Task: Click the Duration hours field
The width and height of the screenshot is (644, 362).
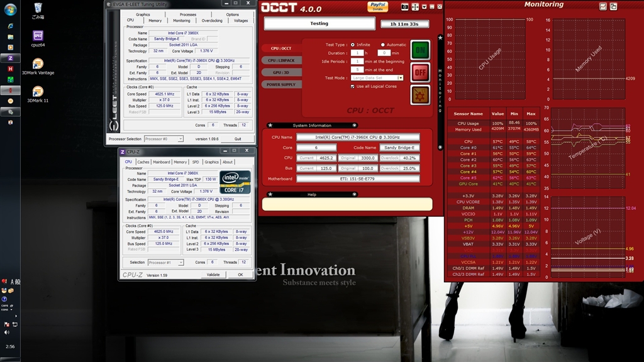Action: click(357, 53)
